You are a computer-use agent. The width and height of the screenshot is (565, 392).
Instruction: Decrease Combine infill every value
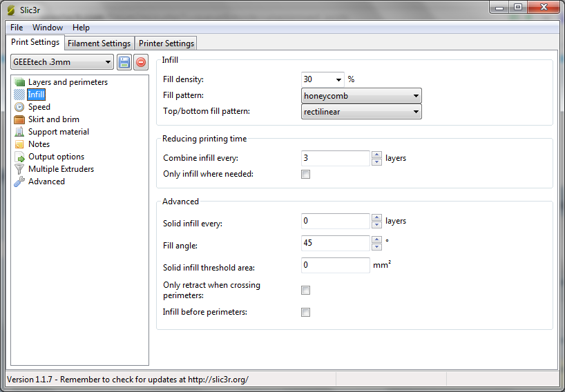coord(376,162)
